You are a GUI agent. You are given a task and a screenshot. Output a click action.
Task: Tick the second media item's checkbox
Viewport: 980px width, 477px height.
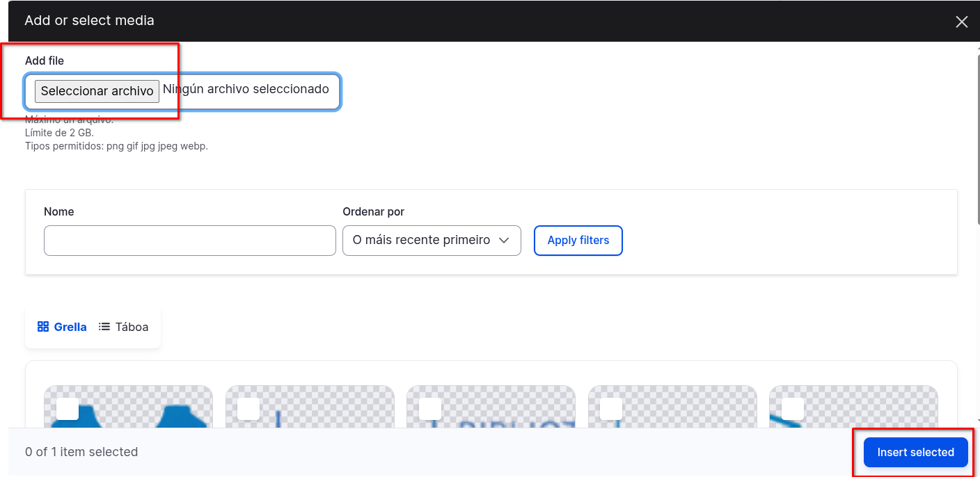(x=248, y=409)
